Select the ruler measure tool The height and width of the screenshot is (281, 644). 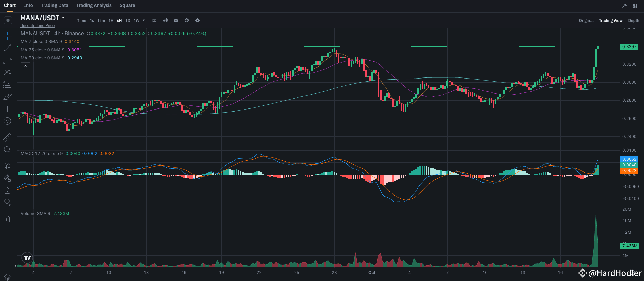[x=7, y=137]
